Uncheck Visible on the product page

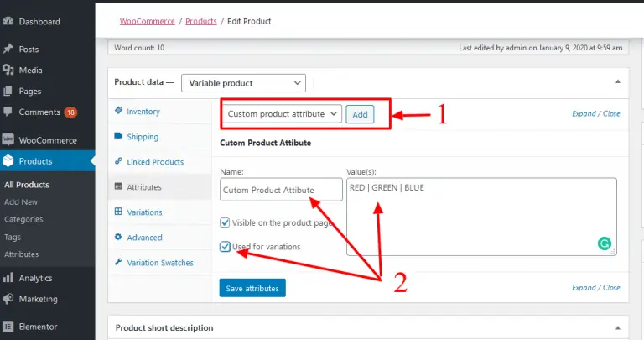(225, 222)
